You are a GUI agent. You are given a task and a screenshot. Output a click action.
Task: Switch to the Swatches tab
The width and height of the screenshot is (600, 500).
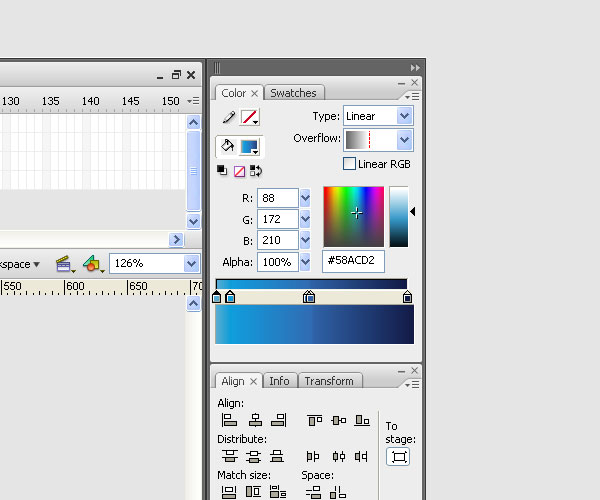pos(293,93)
